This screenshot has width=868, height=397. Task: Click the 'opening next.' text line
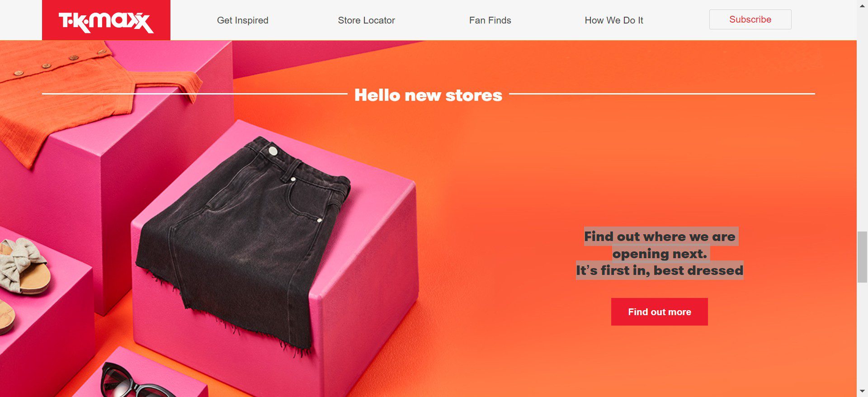(660, 254)
